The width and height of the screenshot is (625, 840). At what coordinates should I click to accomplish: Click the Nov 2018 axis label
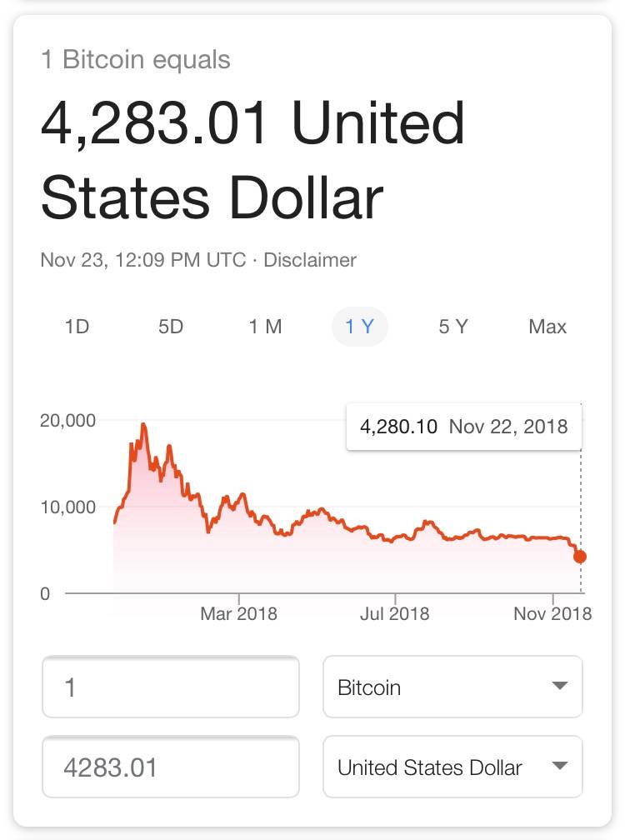pyautogui.click(x=552, y=614)
